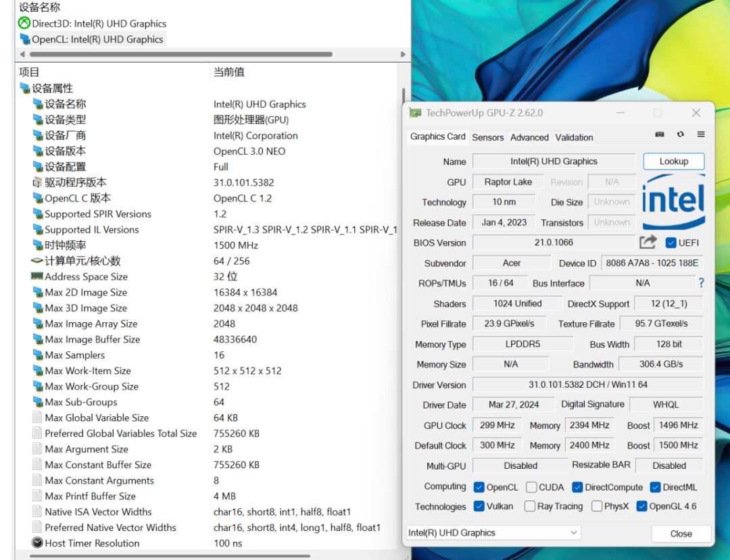Screen dimensions: 730x560
Task: Click the GPU-Z screenshot camera icon
Action: click(x=659, y=134)
